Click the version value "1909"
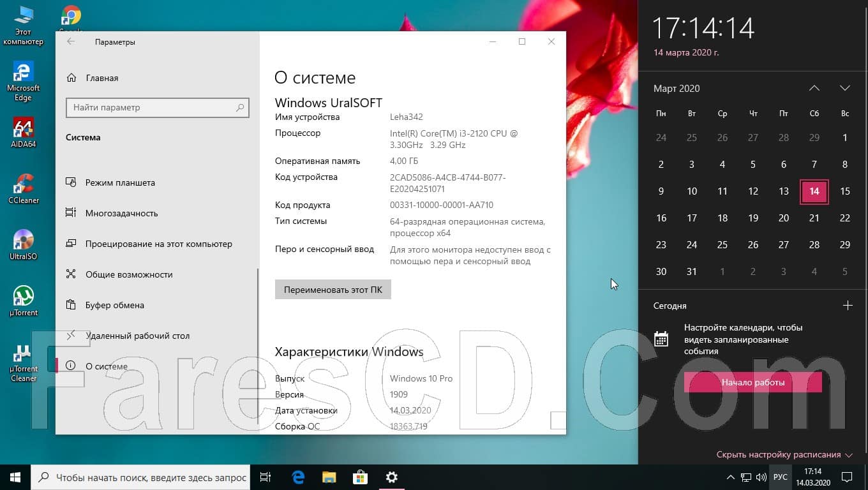The height and width of the screenshot is (490, 868). [x=400, y=394]
